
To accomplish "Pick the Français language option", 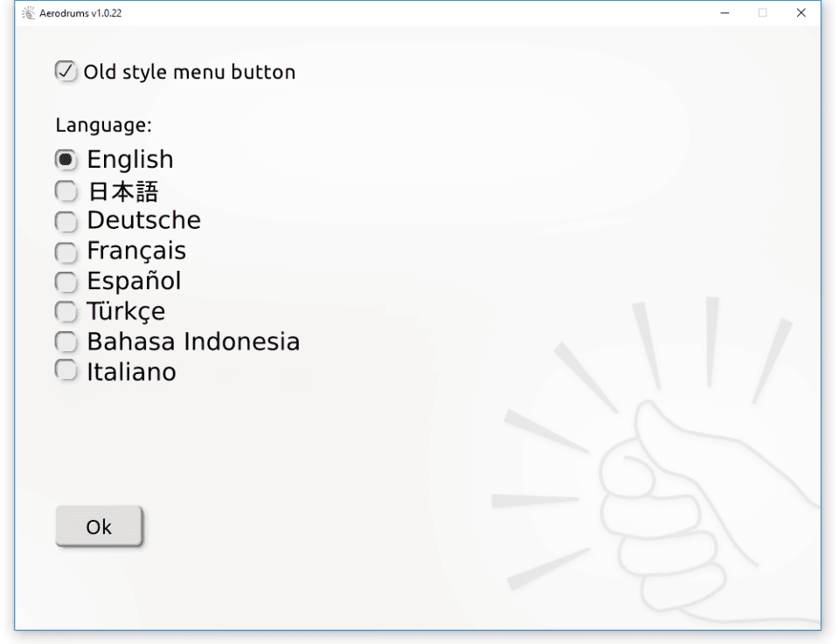I will coord(66,252).
